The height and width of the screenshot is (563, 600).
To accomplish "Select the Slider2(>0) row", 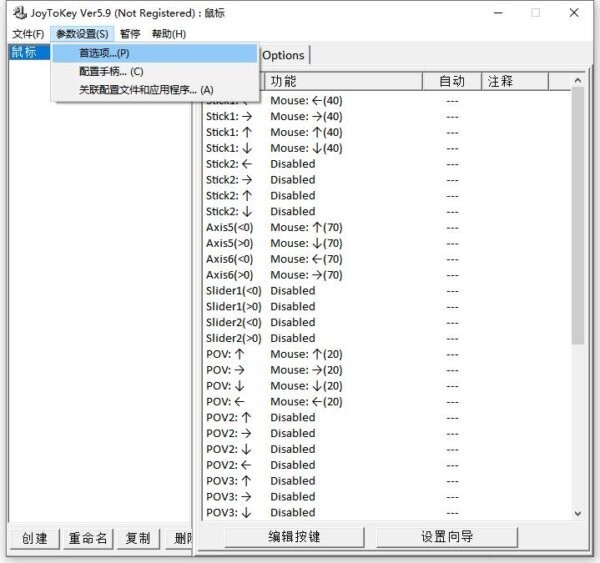I will coord(386,338).
